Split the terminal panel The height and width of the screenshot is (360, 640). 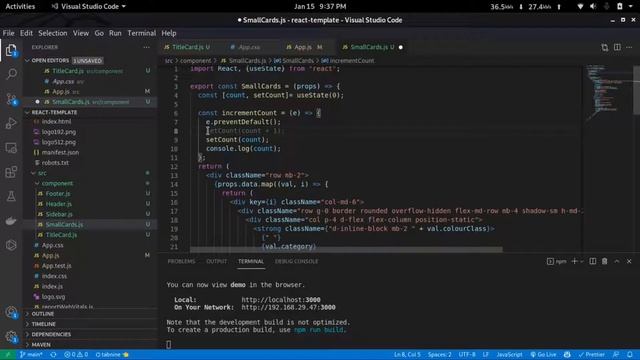tap(593, 261)
